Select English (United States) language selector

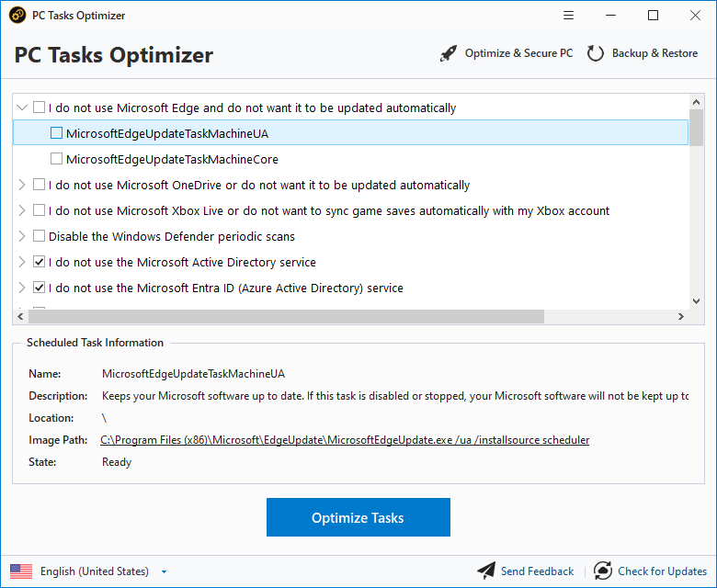95,571
